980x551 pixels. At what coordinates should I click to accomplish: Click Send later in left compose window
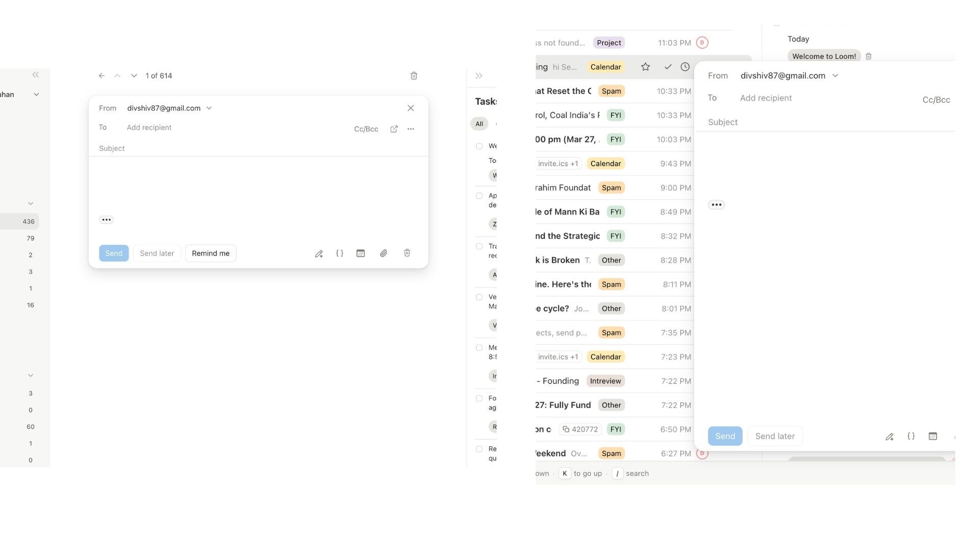pyautogui.click(x=157, y=254)
